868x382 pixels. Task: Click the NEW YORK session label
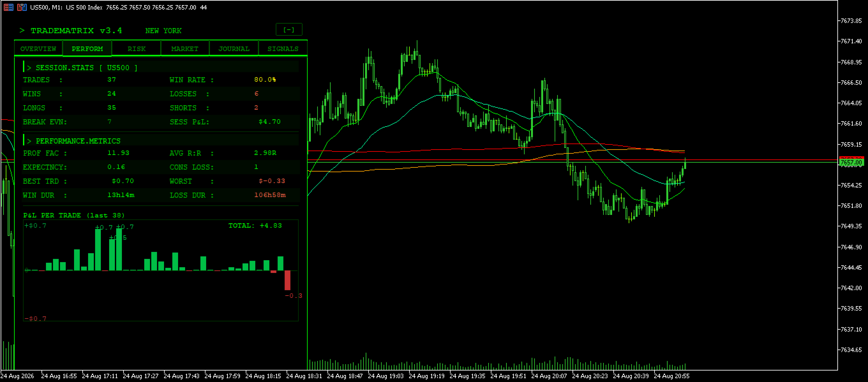click(163, 31)
